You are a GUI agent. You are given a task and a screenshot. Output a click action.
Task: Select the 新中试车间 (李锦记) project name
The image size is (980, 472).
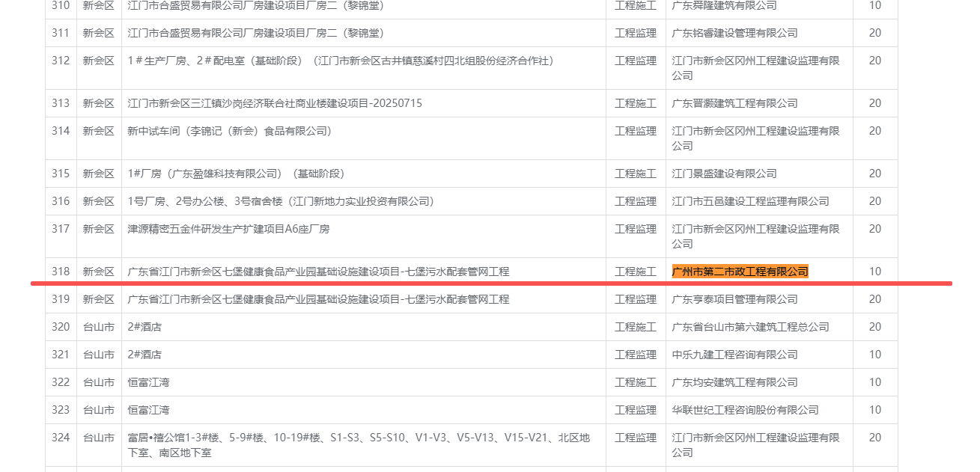click(229, 131)
